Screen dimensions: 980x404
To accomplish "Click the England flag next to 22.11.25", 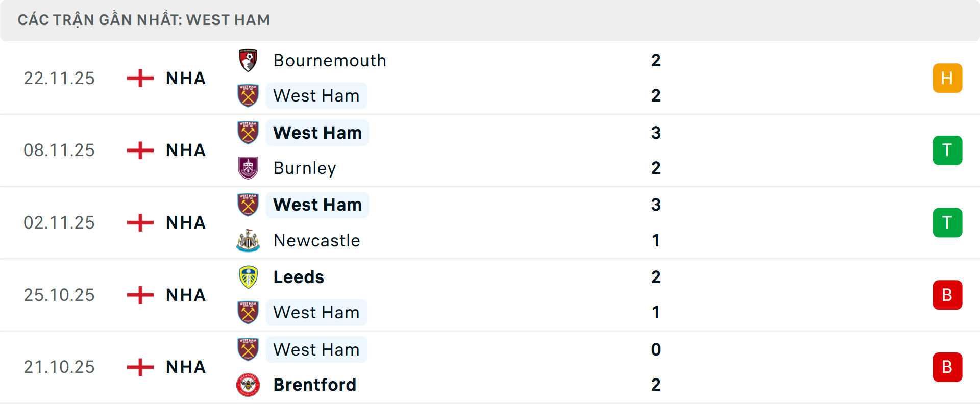I will point(139,78).
